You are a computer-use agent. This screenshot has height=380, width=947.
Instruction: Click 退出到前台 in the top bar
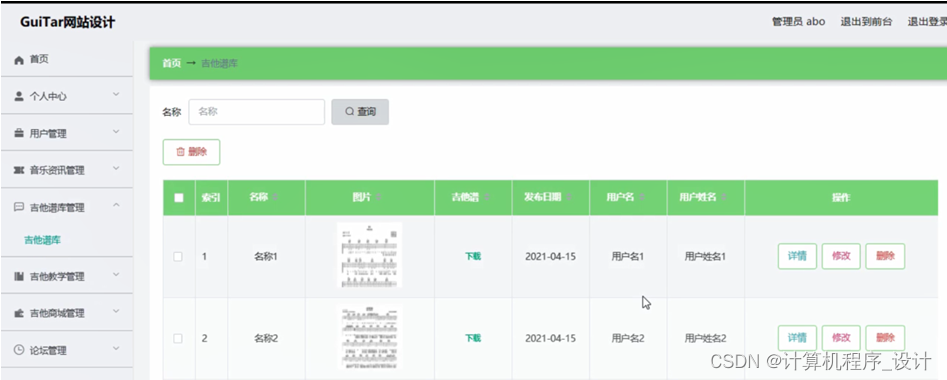tap(866, 22)
